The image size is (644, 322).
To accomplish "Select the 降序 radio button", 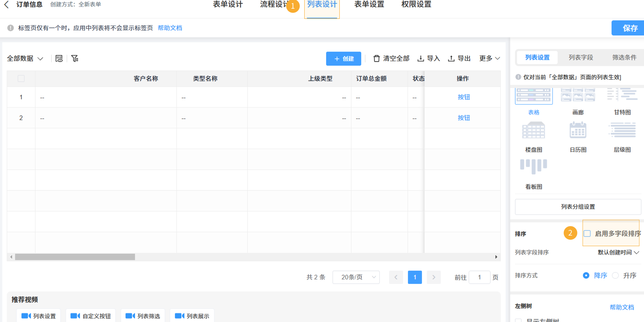I will pos(586,276).
